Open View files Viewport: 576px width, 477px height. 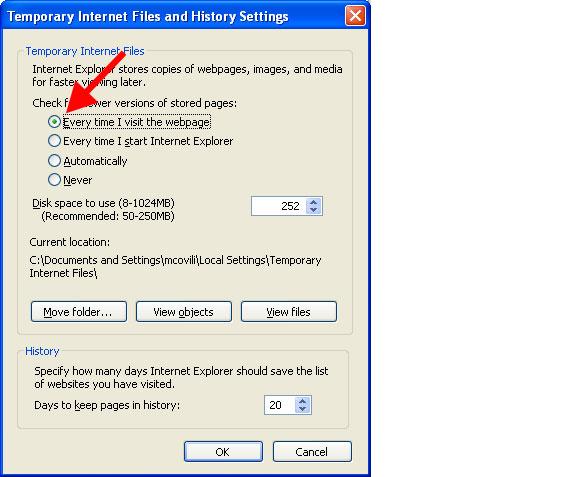pyautogui.click(x=289, y=312)
